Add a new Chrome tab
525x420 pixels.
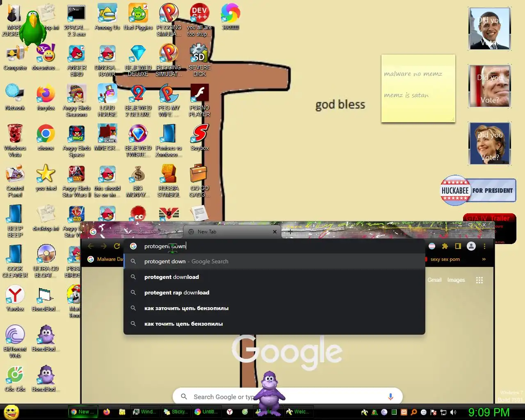coord(290,232)
